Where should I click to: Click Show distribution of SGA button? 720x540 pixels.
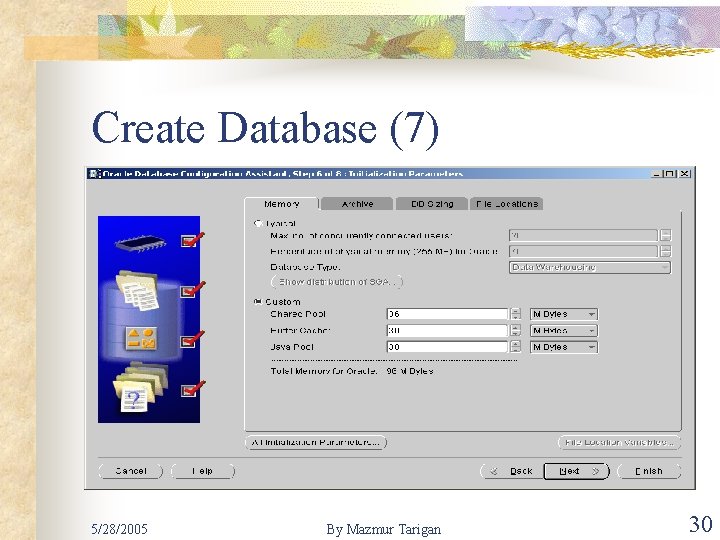(x=337, y=282)
